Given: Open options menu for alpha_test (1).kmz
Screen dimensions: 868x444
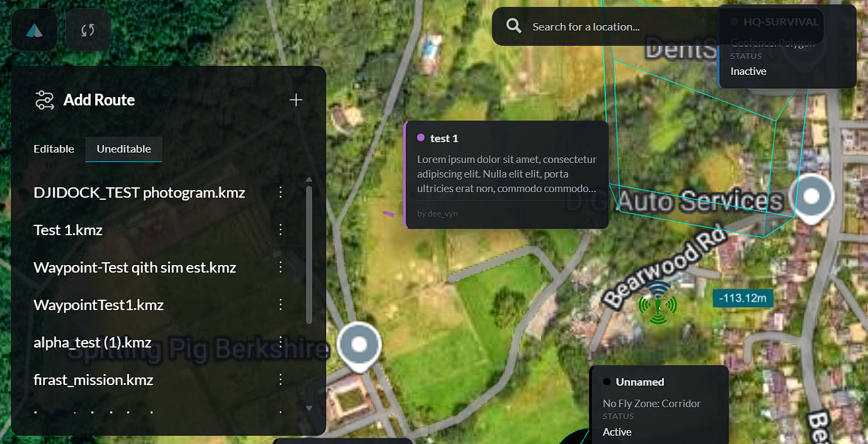Looking at the screenshot, I should [281, 342].
